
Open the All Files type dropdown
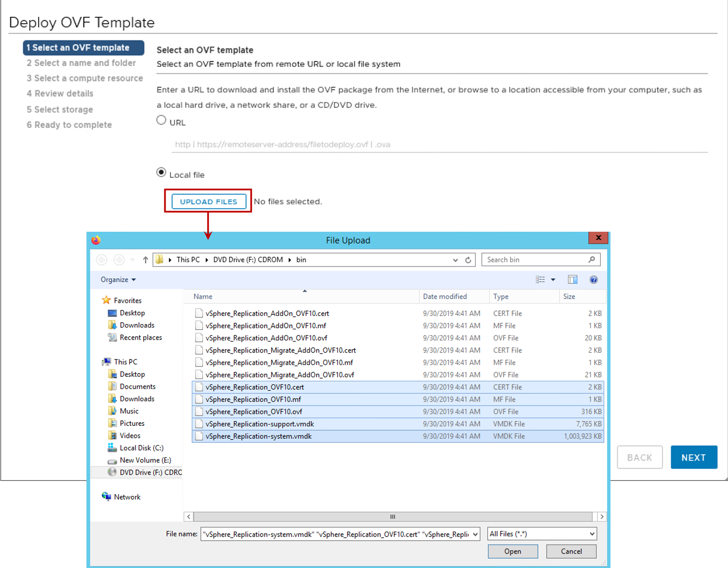[542, 534]
